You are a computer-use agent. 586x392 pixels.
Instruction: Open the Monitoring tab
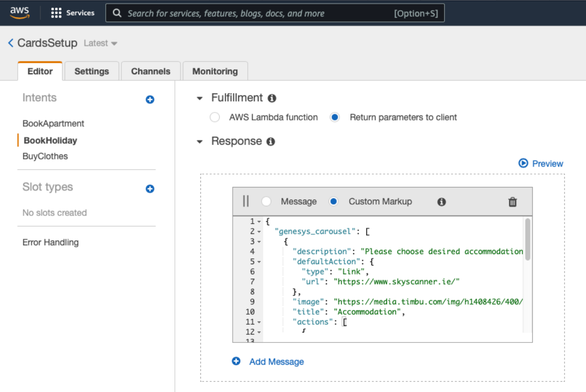(x=215, y=71)
